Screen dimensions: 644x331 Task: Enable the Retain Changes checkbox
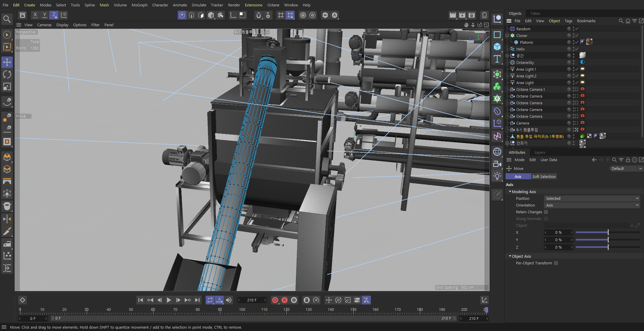point(546,212)
